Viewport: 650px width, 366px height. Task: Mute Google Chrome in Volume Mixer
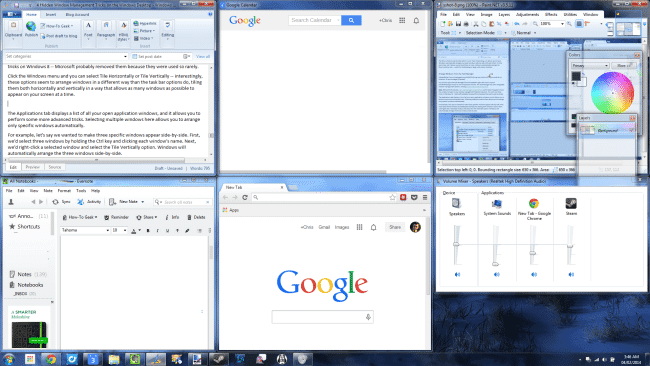(x=534, y=274)
